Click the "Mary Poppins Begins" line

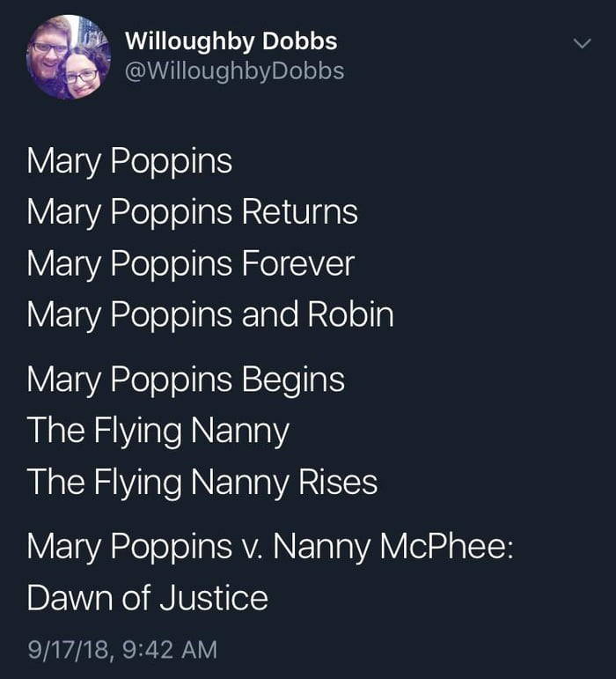pyautogui.click(x=185, y=380)
